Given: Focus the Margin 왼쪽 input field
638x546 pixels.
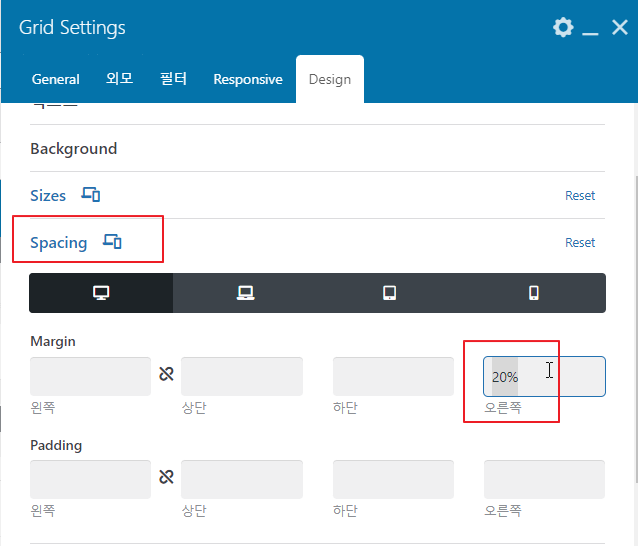Looking at the screenshot, I should point(90,376).
